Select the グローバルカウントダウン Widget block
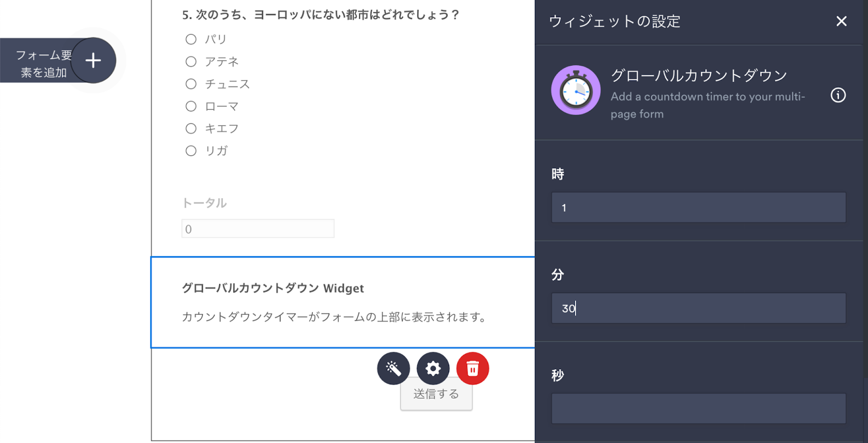This screenshot has height=443, width=868. 342,302
